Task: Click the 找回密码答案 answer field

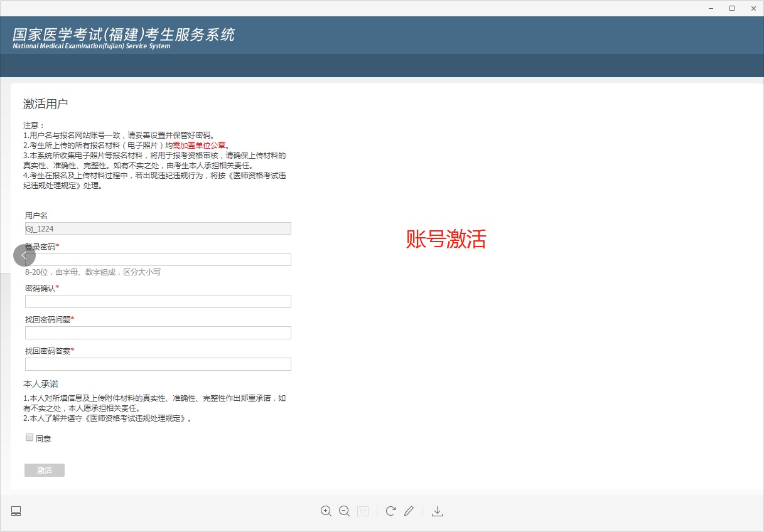Action: point(158,364)
